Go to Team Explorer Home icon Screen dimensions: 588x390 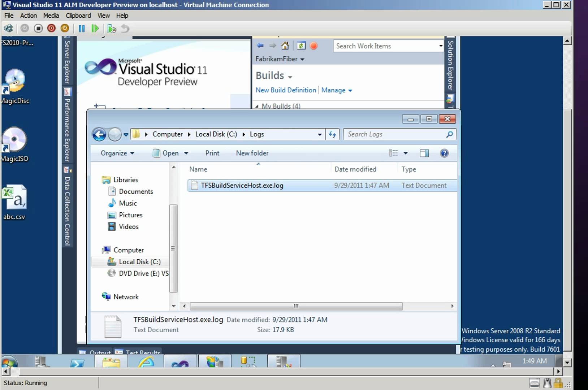[x=285, y=46]
